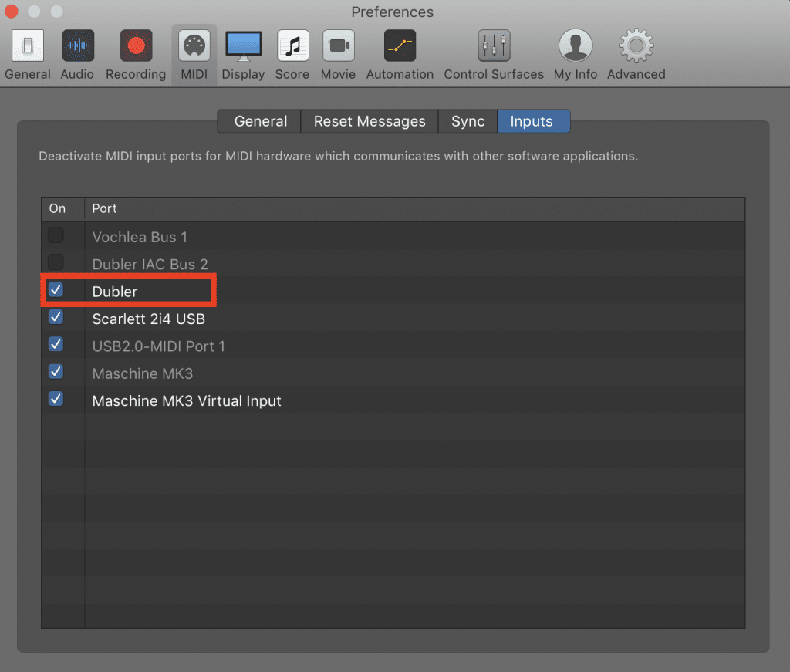Open the General preferences pane icon
Screen dimensions: 790x672
click(x=28, y=46)
